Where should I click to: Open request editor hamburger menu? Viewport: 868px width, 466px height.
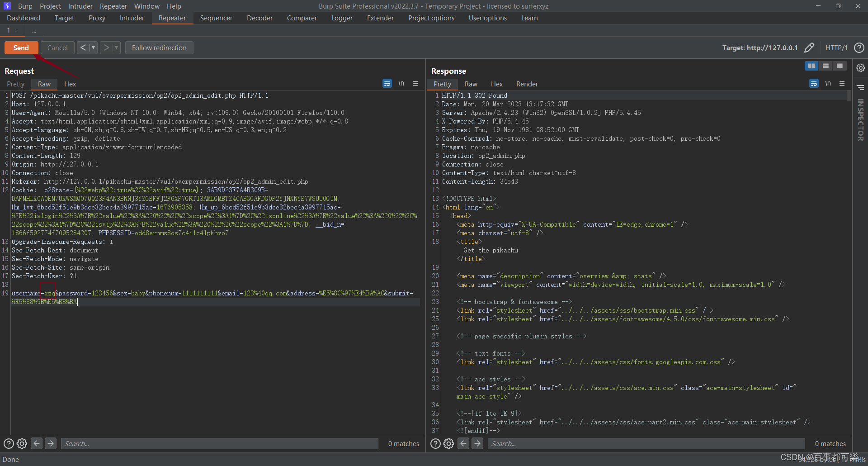415,83
